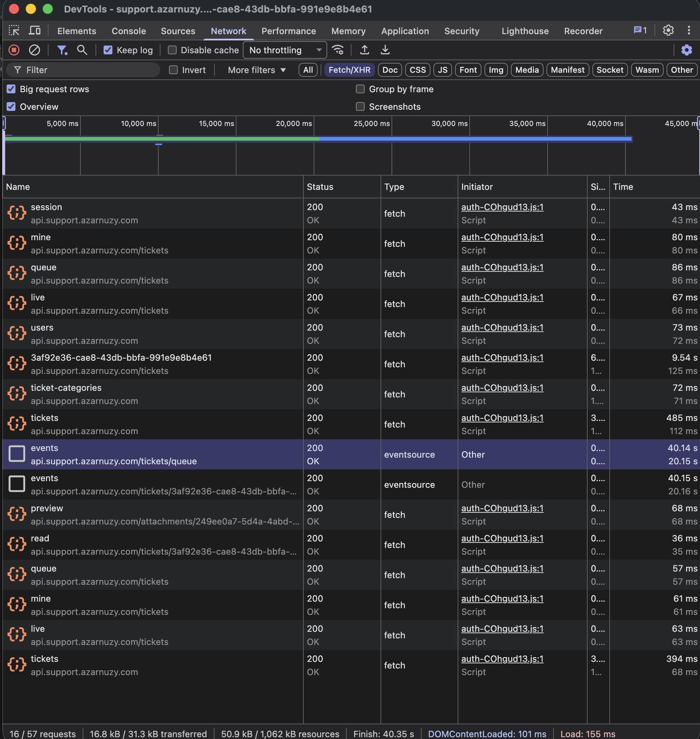This screenshot has width=700, height=739.
Task: Click the left overview range handle
Action: click(x=4, y=123)
